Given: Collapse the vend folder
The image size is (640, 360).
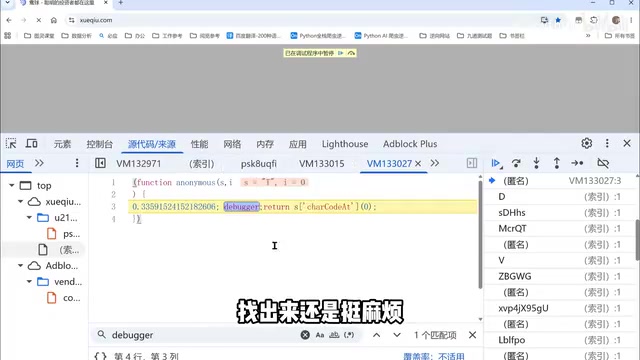Looking at the screenshot, I should [29, 281].
